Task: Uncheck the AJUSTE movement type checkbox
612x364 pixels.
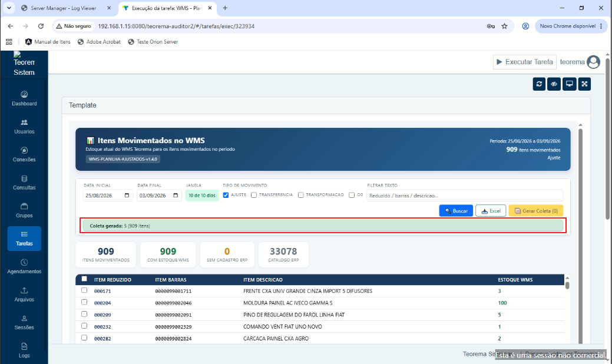Action: 226,195
